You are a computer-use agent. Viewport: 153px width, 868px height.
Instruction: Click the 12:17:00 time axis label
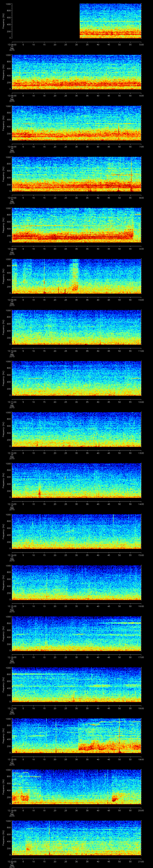tap(12, 708)
